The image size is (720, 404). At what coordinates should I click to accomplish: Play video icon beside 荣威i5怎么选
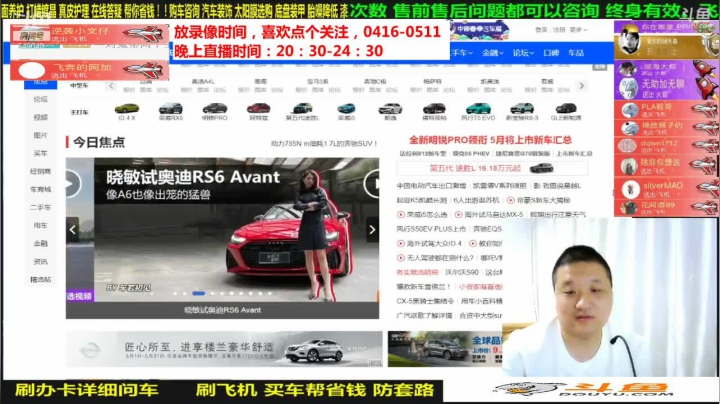tap(400, 214)
